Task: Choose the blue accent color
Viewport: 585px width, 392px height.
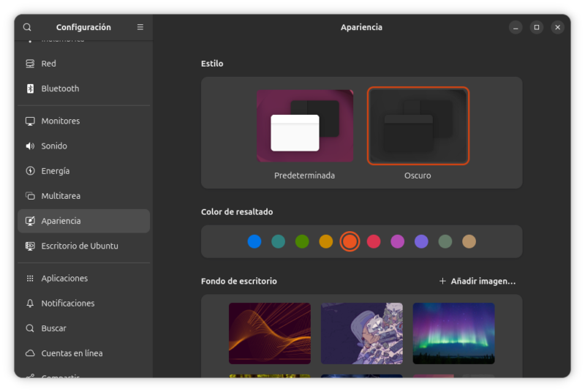Action: tap(254, 241)
